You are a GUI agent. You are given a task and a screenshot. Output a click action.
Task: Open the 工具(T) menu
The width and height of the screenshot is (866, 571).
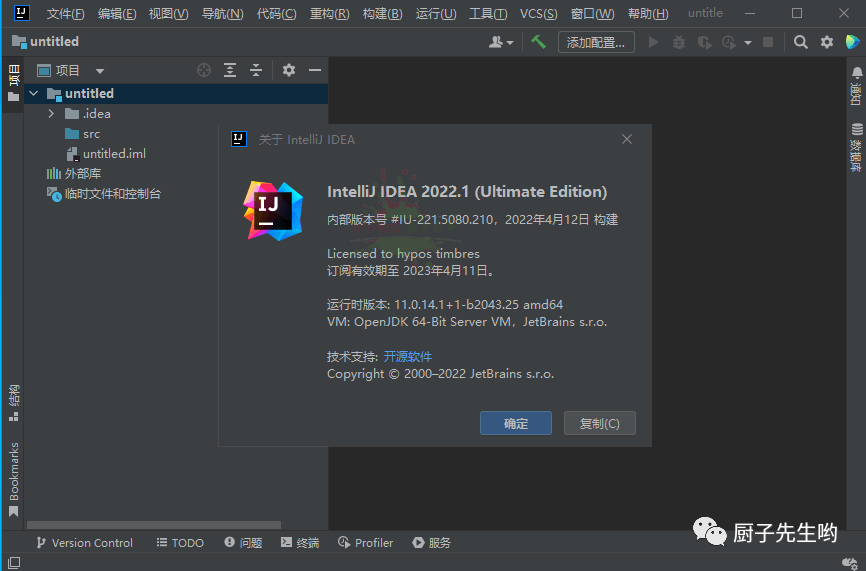point(488,13)
